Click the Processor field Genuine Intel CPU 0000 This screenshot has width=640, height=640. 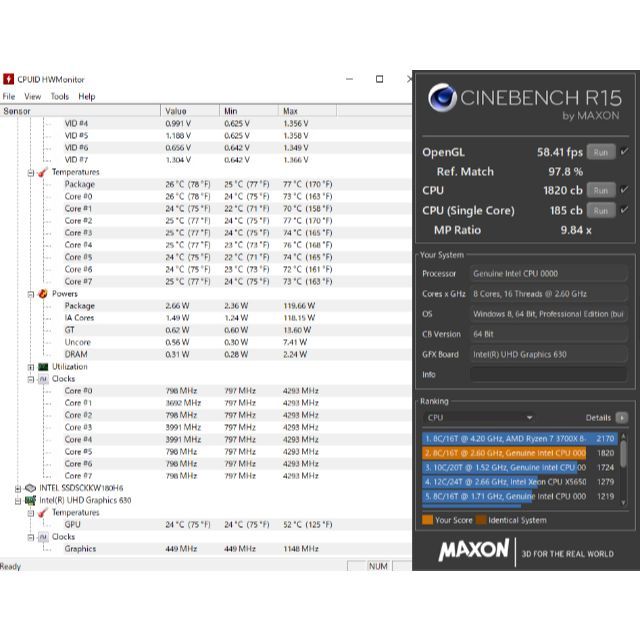549,273
